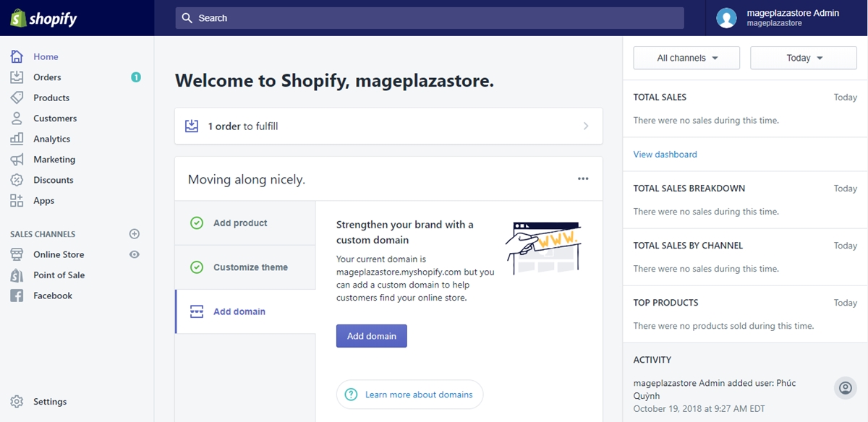The image size is (868, 422).
Task: Click the Analytics bar chart icon
Action: coord(17,139)
